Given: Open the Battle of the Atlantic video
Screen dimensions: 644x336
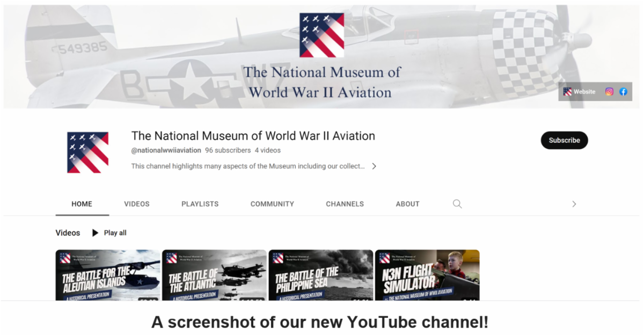Looking at the screenshot, I should click(214, 275).
